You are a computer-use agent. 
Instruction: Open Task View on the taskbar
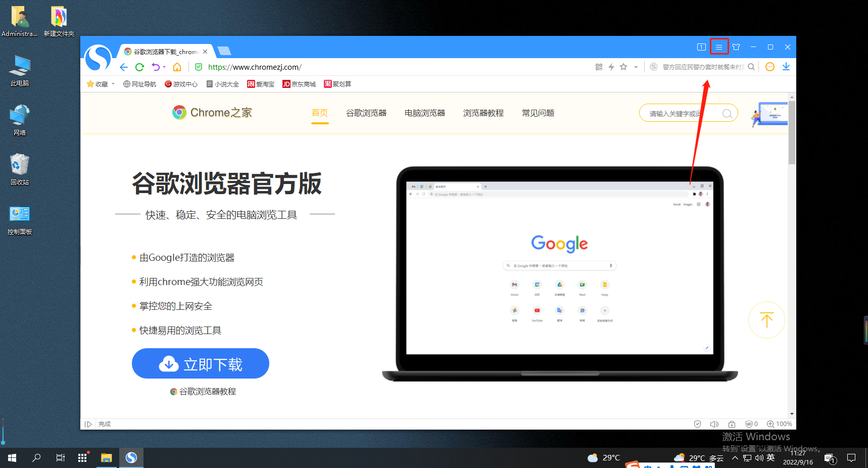60,458
